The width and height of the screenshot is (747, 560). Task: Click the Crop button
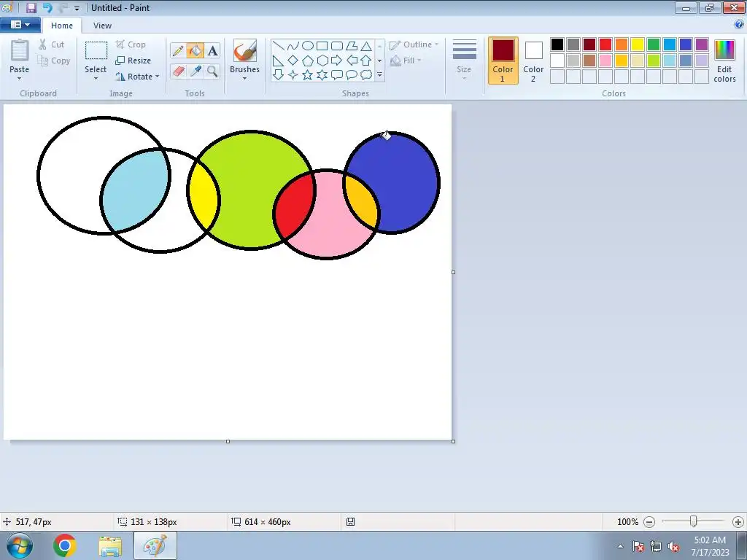point(131,44)
